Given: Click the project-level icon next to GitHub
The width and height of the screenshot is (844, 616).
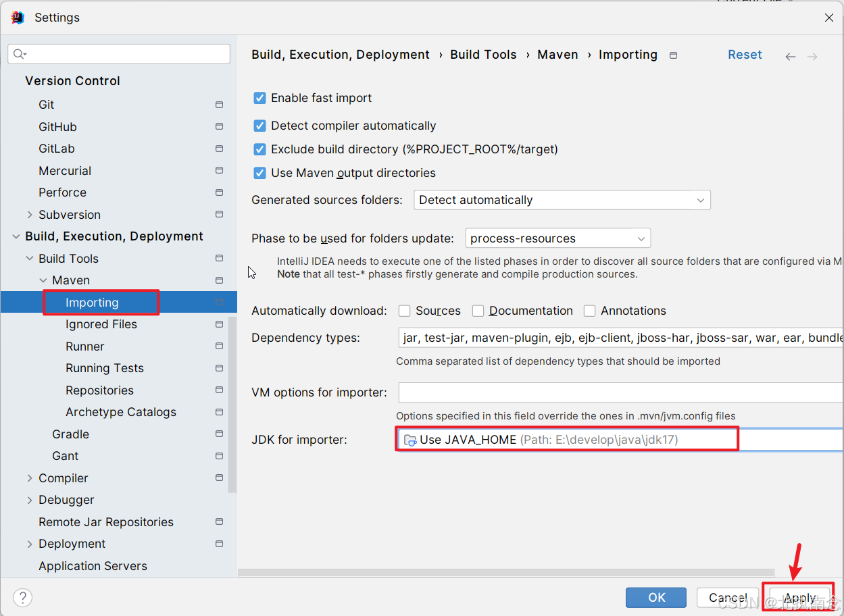Looking at the screenshot, I should tap(219, 127).
